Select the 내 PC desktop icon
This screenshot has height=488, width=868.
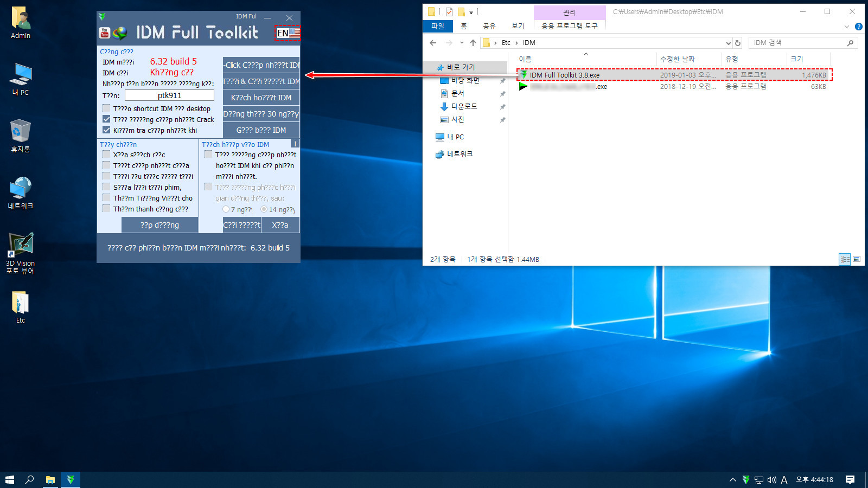pyautogui.click(x=21, y=80)
